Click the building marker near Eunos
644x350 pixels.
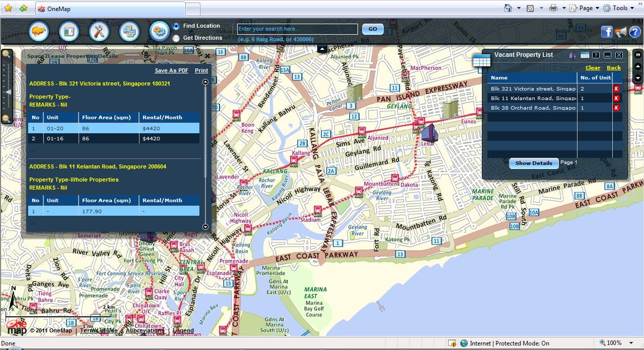(450, 109)
